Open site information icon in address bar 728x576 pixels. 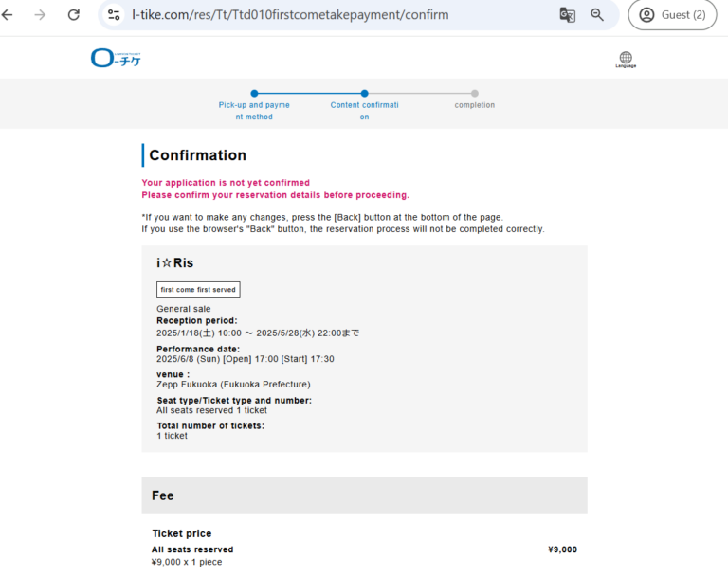[114, 15]
